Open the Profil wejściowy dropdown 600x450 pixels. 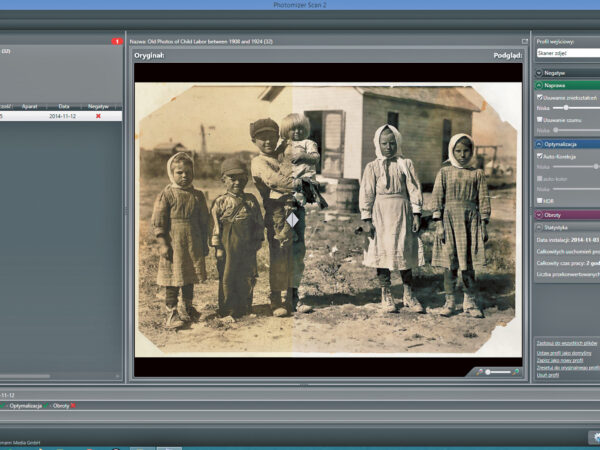pos(568,53)
